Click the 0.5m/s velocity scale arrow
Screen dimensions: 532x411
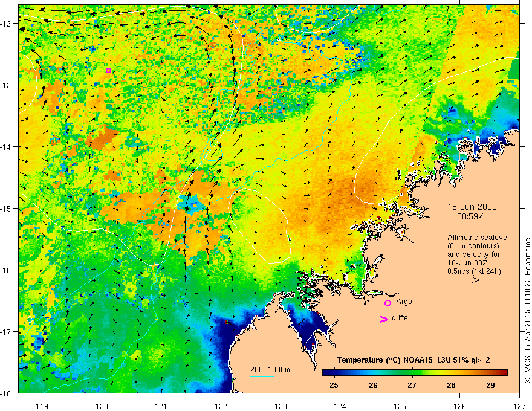(x=467, y=280)
